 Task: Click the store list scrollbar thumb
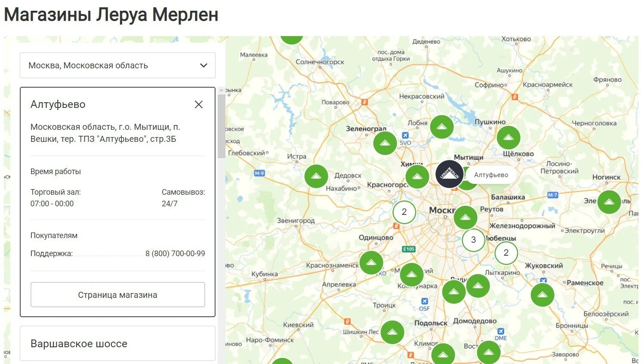[222, 125]
